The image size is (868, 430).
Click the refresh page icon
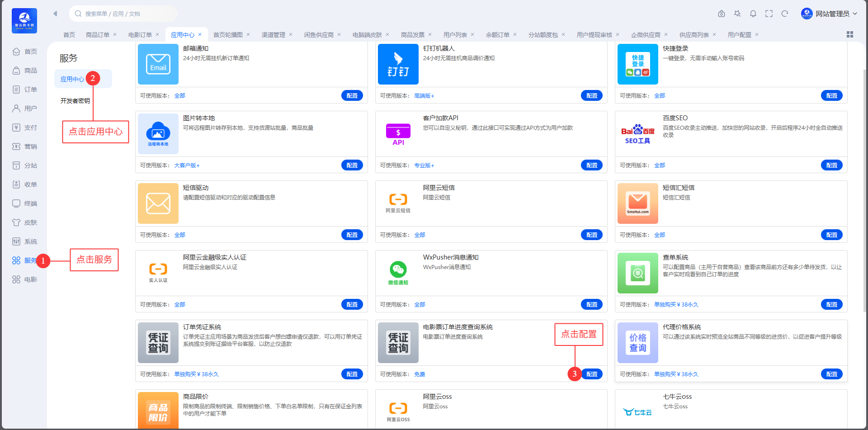tap(784, 14)
